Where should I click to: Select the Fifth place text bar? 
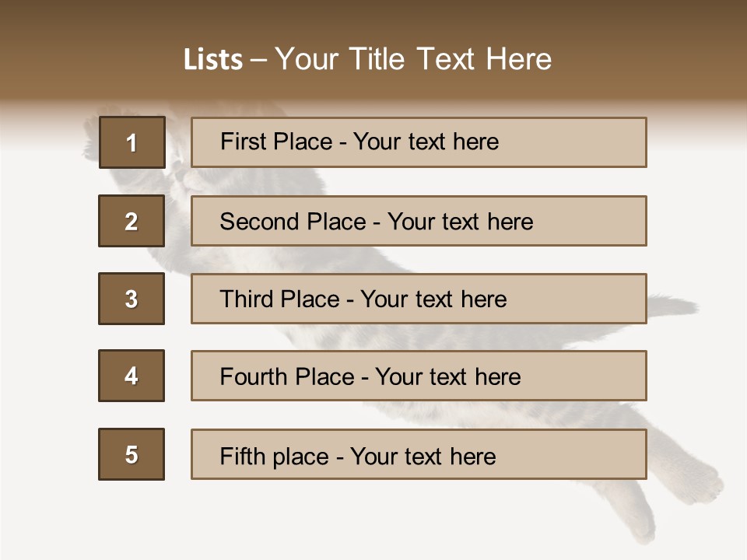click(419, 454)
